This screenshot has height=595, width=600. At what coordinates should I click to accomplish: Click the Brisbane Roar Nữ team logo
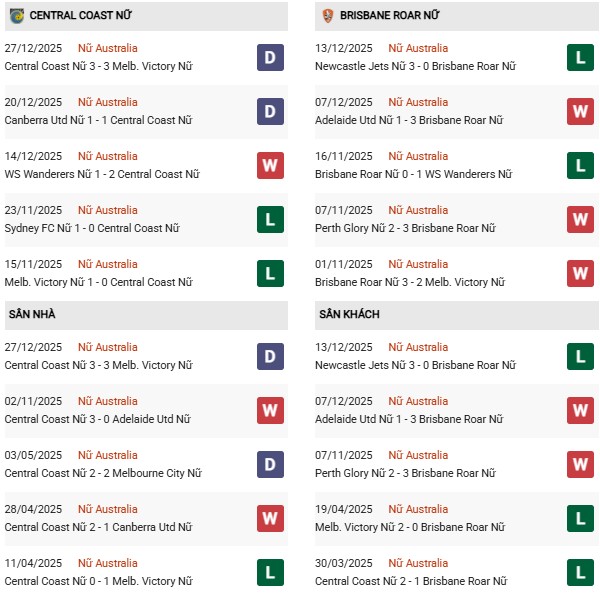click(x=327, y=16)
